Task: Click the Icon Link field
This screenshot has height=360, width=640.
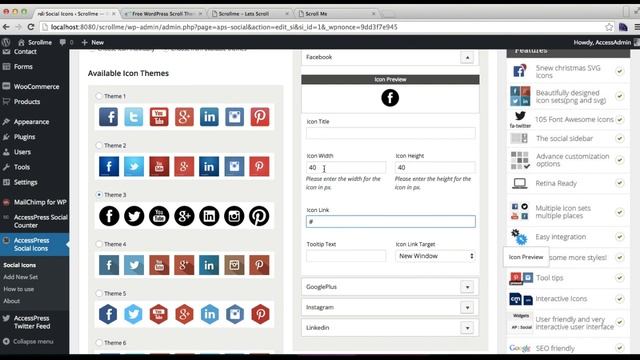Action: tap(391, 221)
